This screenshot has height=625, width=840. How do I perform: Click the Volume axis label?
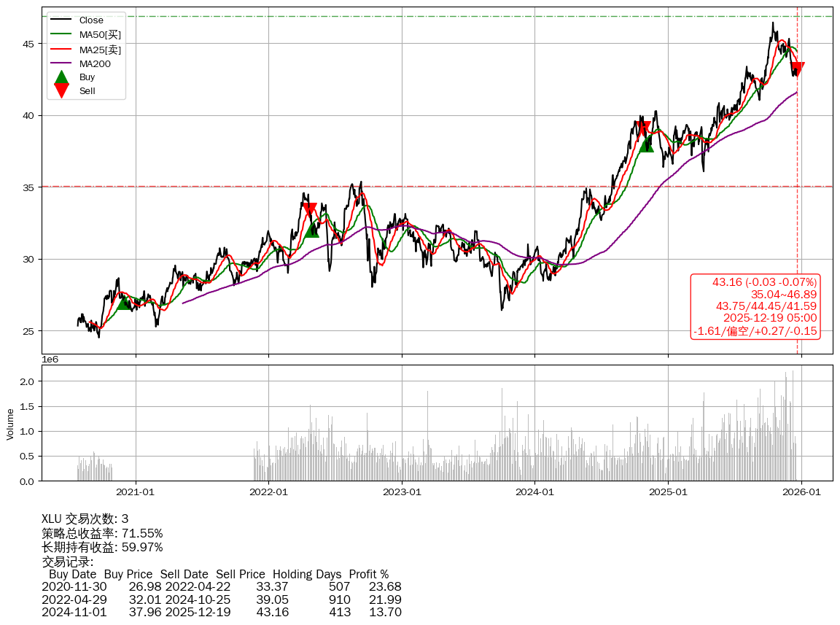click(10, 424)
